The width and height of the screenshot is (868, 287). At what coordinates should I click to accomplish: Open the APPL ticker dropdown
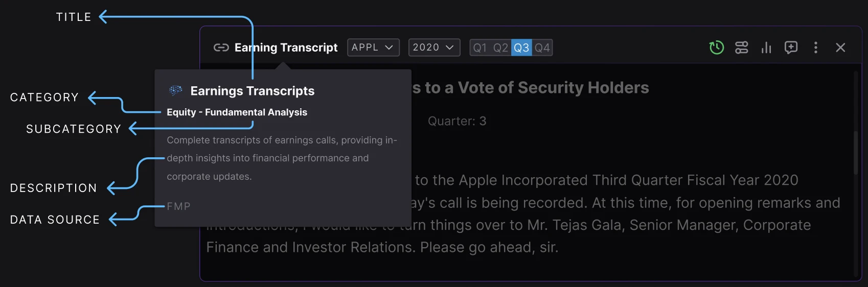373,47
